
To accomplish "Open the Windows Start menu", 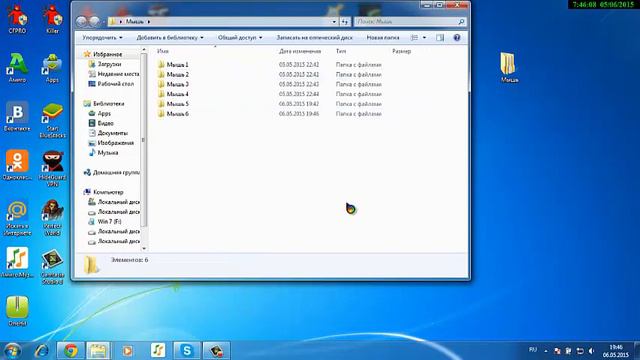I will coord(12,351).
